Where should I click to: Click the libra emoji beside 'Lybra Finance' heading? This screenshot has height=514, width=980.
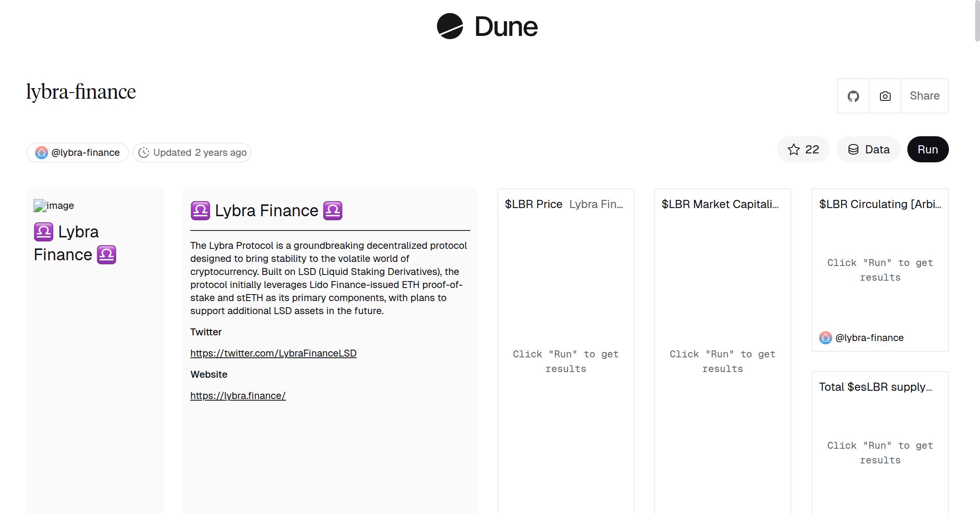coord(200,210)
